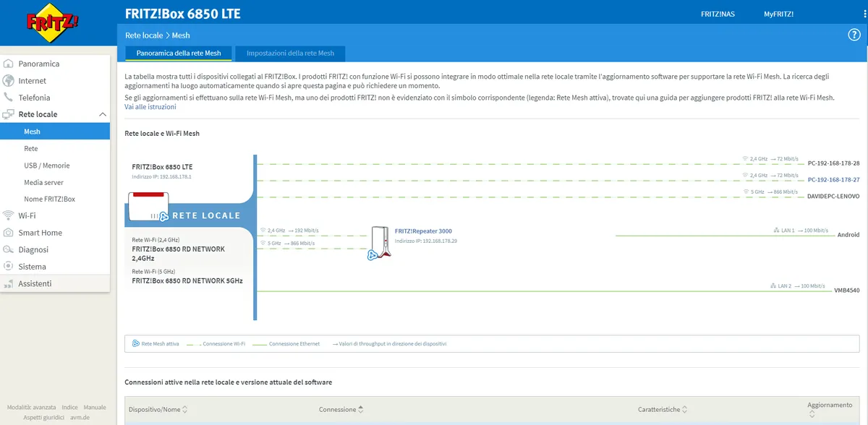This screenshot has height=425, width=868.
Task: Sort table by Connessione column arrows
Action: [361, 410]
